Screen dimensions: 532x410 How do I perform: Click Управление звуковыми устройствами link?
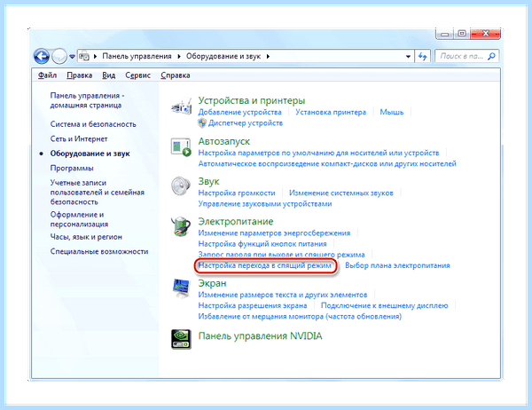pos(265,204)
